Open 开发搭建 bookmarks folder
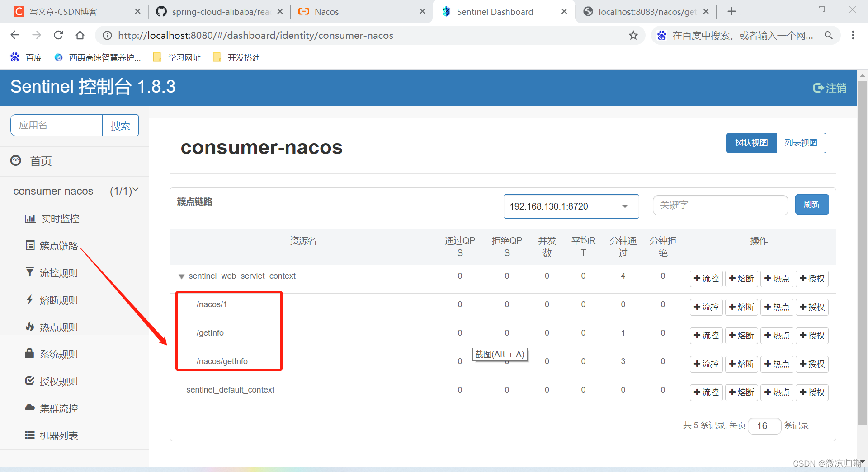This screenshot has width=868, height=472. (x=236, y=57)
